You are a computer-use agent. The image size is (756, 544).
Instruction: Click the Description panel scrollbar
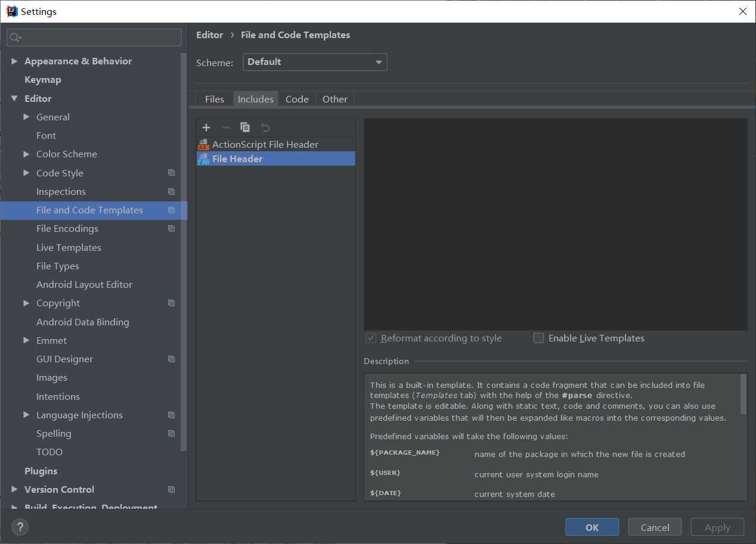click(x=743, y=394)
